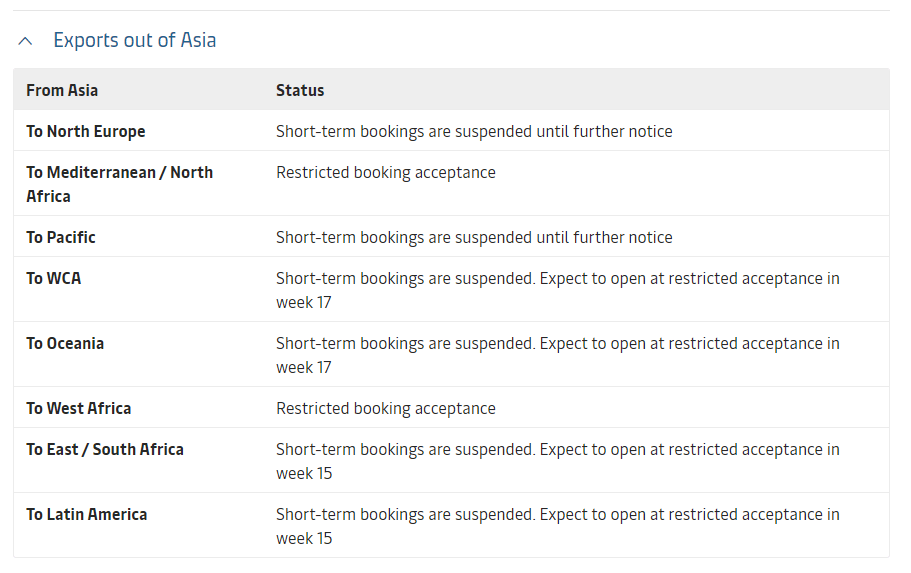The image size is (911, 573).
Task: Click the Exports out of Asia heading
Action: [135, 40]
